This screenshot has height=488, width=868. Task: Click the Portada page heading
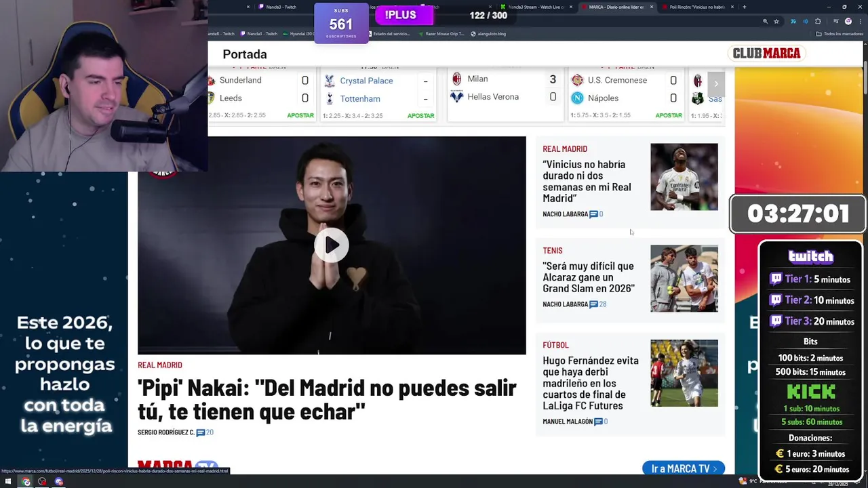pyautogui.click(x=245, y=54)
